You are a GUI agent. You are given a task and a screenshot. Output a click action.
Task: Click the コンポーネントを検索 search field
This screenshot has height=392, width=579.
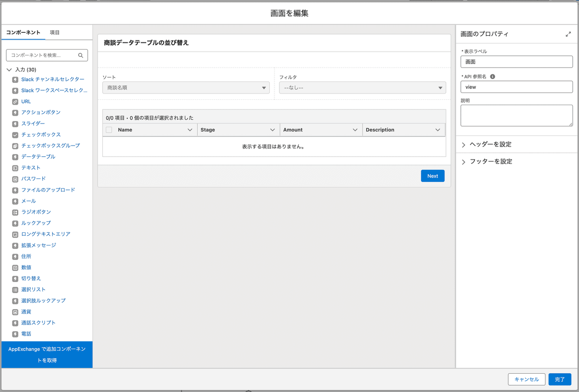(x=47, y=55)
